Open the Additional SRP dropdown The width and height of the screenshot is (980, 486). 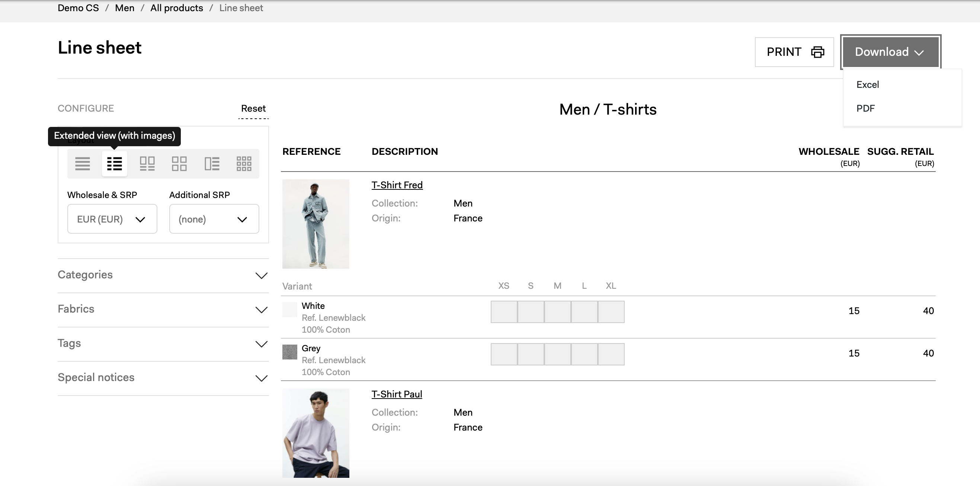[x=214, y=219]
